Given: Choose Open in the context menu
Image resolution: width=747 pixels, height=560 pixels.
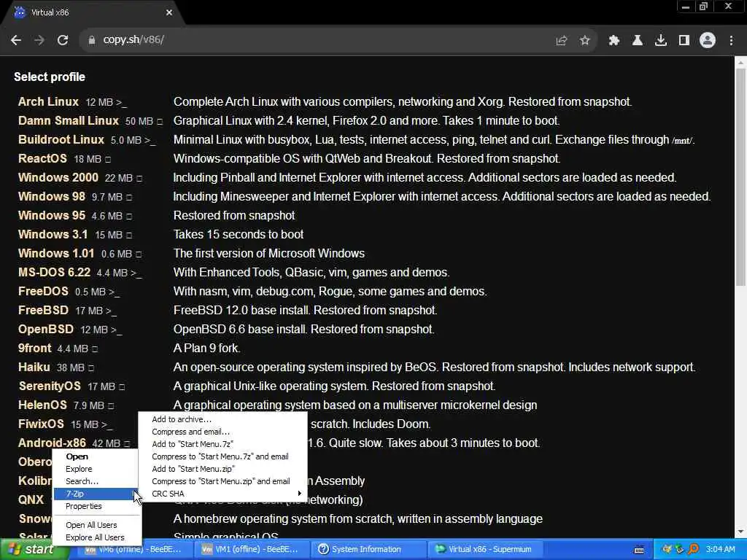Looking at the screenshot, I should (97, 456).
